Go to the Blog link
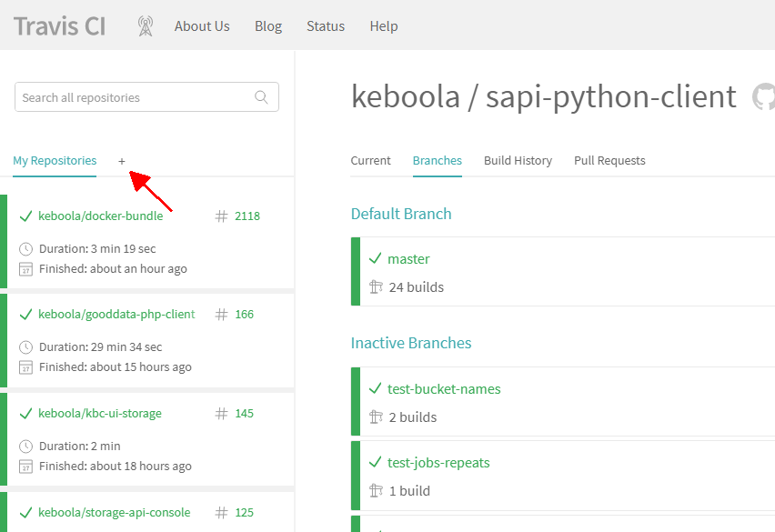This screenshot has width=775, height=532. point(268,26)
